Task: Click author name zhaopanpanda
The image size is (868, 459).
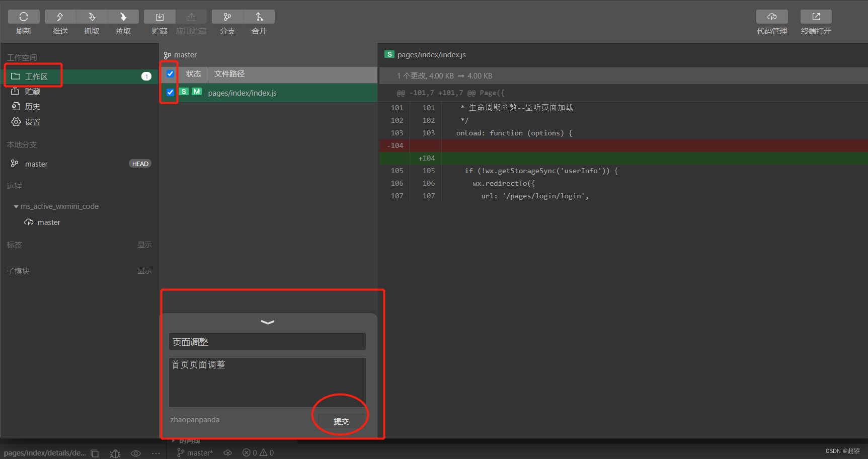Action: coord(195,420)
